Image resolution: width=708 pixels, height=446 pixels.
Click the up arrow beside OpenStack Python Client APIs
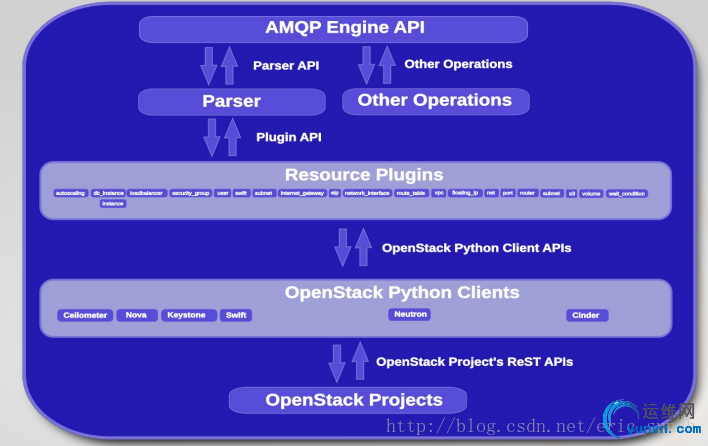click(363, 247)
